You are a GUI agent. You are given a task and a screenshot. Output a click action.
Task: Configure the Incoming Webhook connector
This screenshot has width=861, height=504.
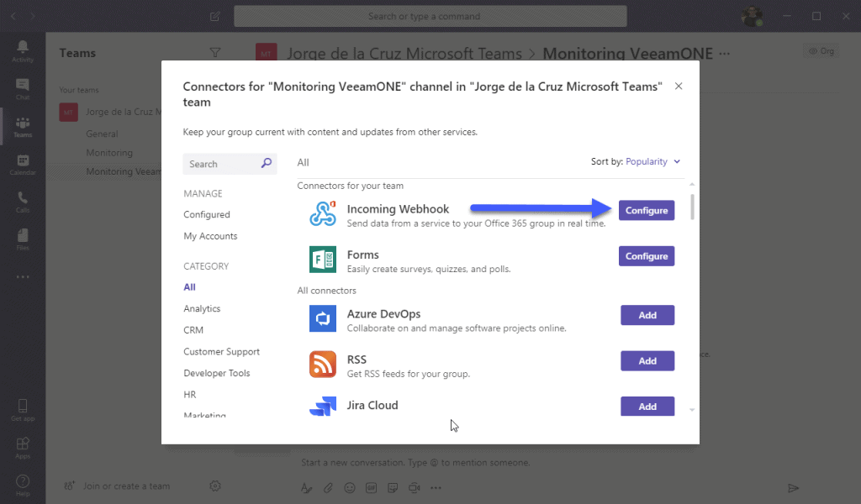point(647,211)
